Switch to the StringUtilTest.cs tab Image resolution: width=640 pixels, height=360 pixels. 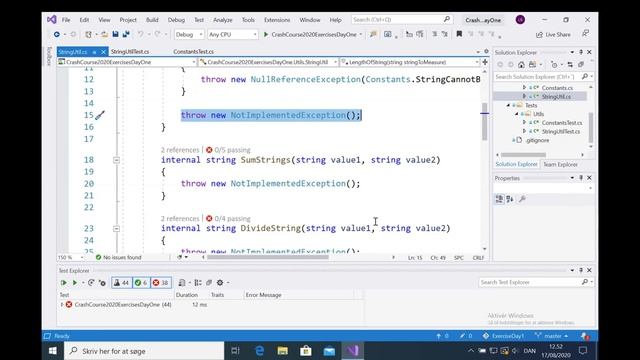pos(130,52)
